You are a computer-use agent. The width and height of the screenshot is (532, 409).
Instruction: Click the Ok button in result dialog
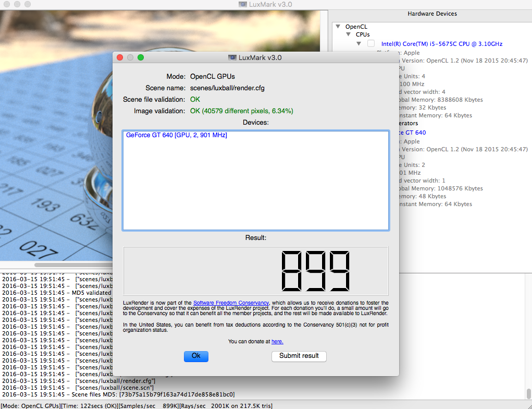pyautogui.click(x=196, y=356)
